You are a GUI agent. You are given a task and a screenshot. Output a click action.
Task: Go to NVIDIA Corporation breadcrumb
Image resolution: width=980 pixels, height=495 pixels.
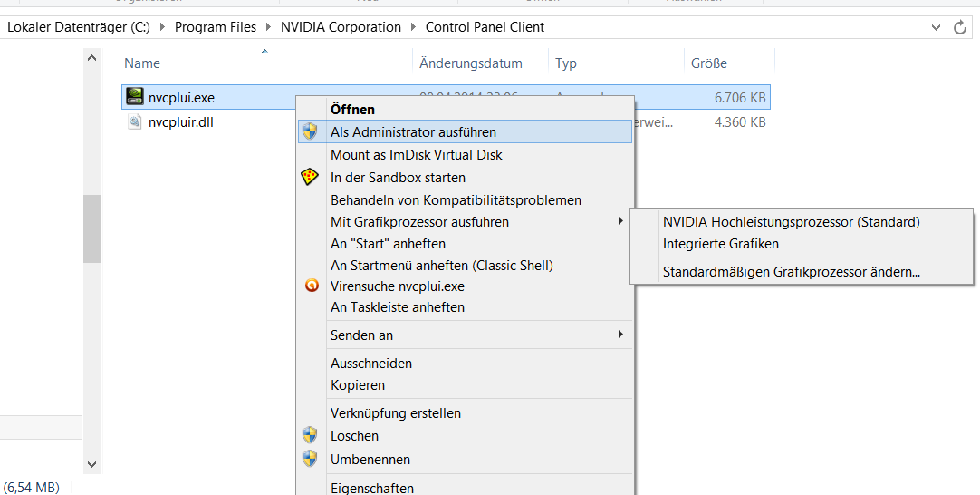coord(341,27)
